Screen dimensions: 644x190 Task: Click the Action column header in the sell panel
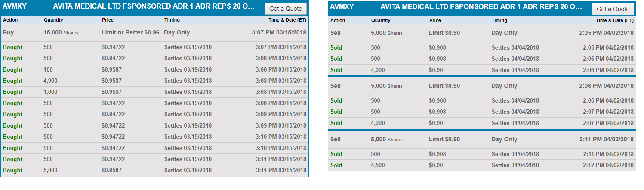338,20
